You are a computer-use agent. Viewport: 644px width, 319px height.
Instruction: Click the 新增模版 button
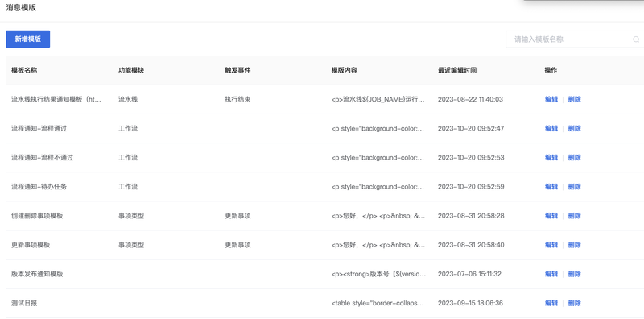[x=28, y=39]
